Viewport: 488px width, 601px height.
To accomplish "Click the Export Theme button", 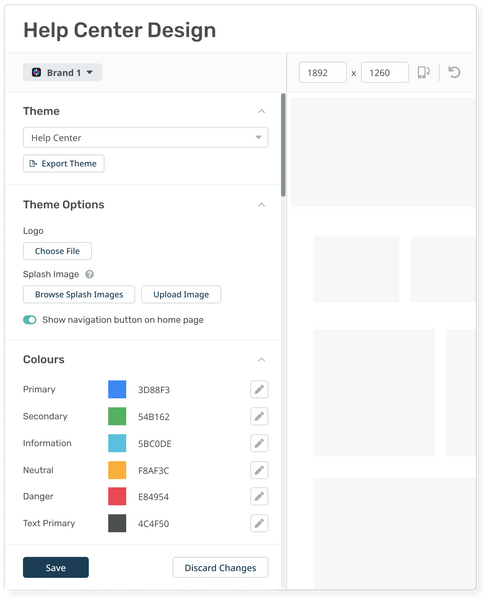I will point(64,164).
